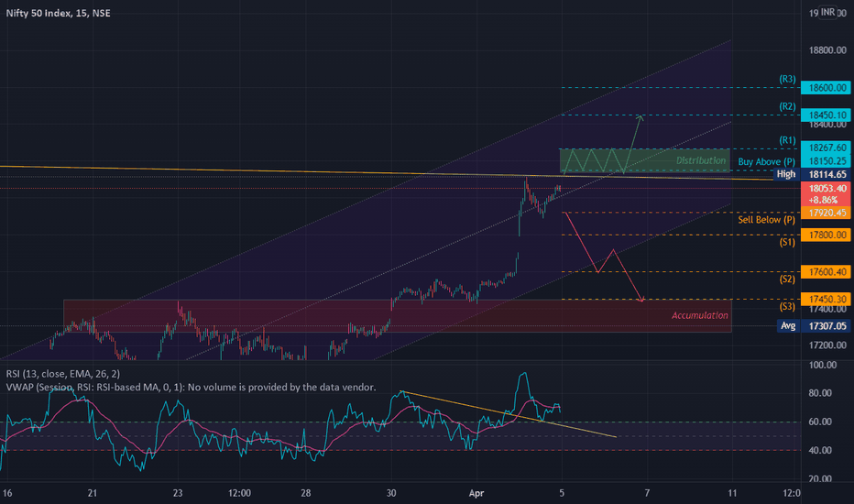This screenshot has height=504, width=854.
Task: Select the red Accumulation zone label
Action: pyautogui.click(x=699, y=315)
